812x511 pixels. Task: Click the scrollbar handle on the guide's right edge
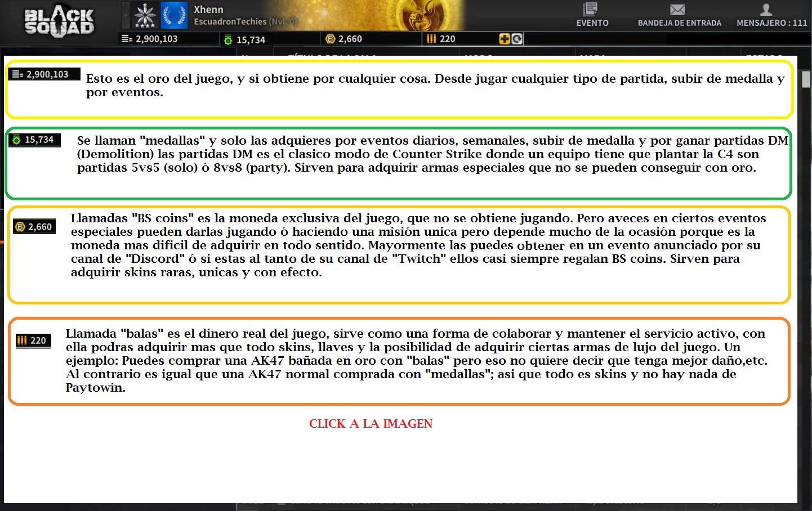pyautogui.click(x=806, y=79)
